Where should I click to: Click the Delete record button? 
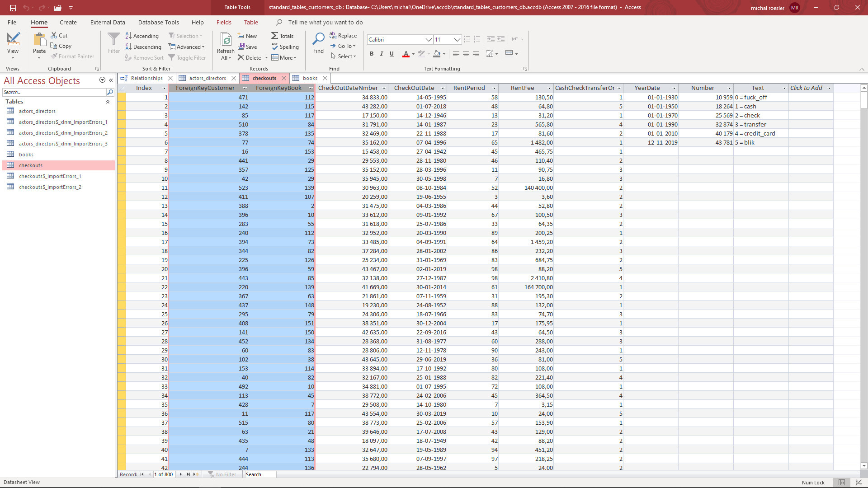250,57
